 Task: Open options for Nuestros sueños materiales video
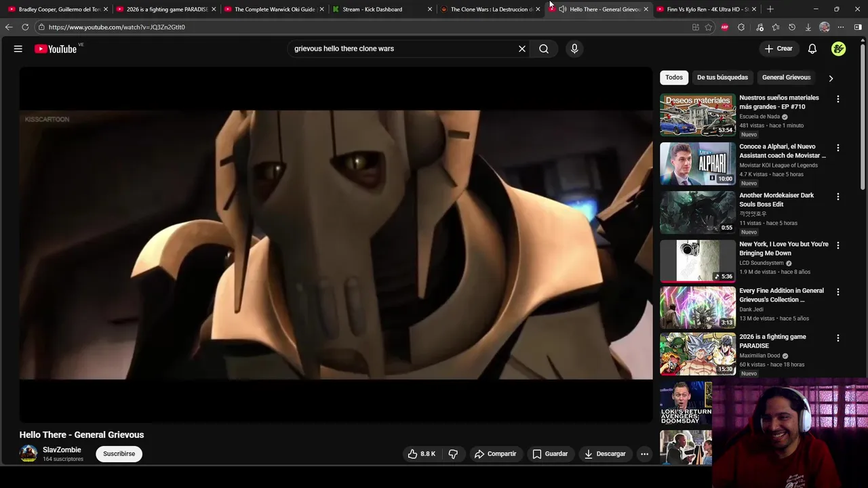(838, 99)
